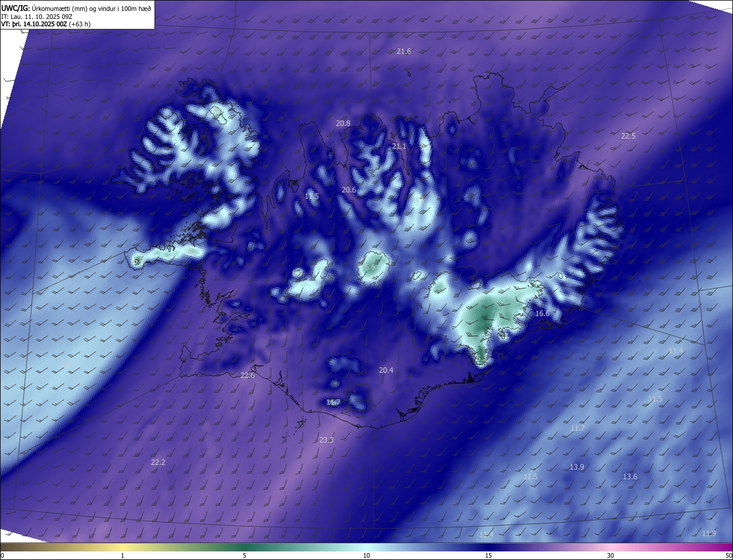Select the 22.6 map value
The width and height of the screenshot is (733, 560).
pos(247,376)
